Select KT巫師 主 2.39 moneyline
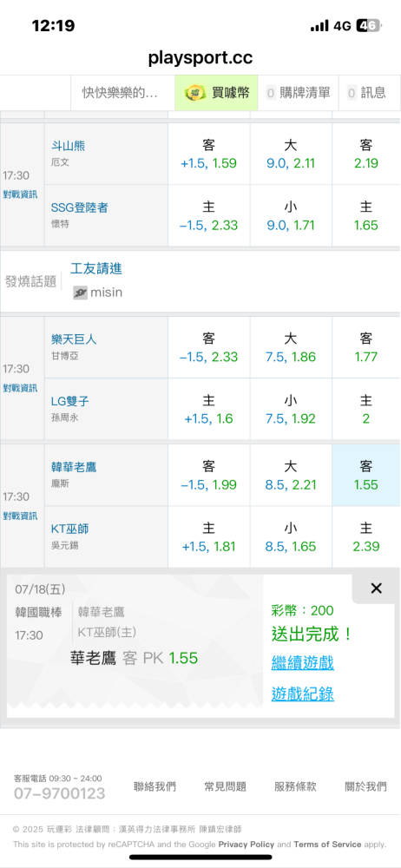Viewport: 401px width, 868px height. pyautogui.click(x=366, y=537)
